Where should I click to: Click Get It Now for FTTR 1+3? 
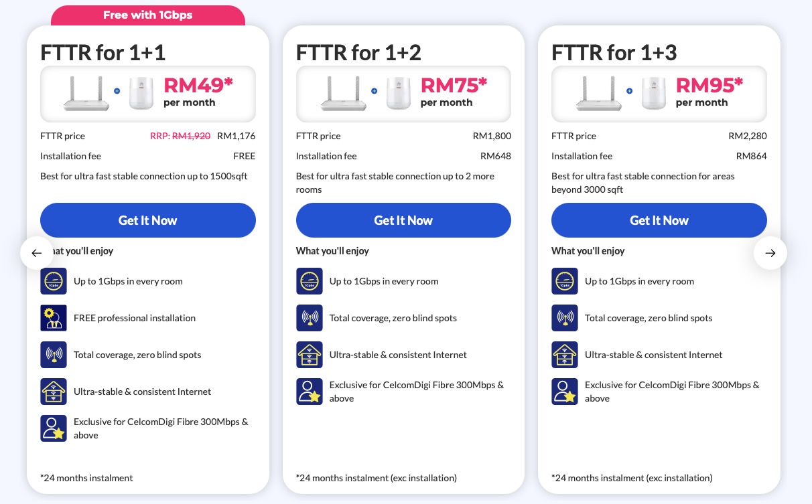[659, 220]
